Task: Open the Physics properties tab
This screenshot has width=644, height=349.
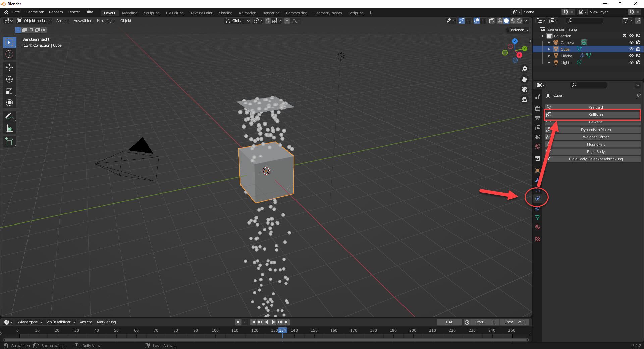Action: (538, 199)
